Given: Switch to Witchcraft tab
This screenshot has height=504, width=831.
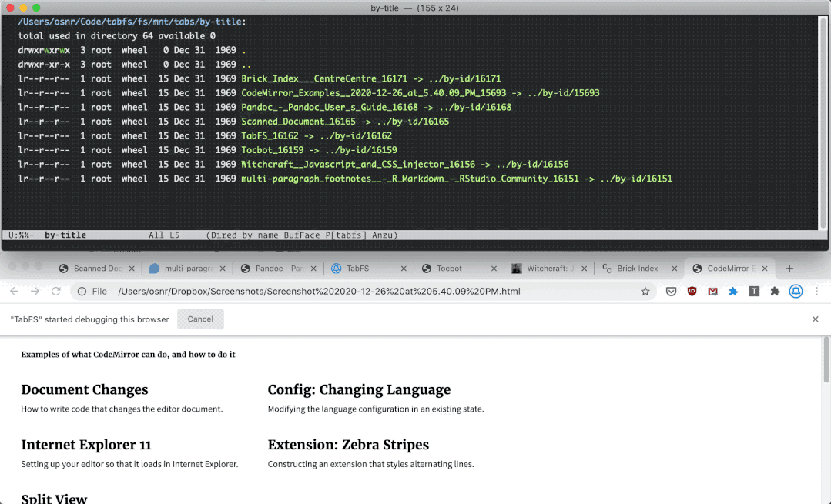Looking at the screenshot, I should [548, 269].
